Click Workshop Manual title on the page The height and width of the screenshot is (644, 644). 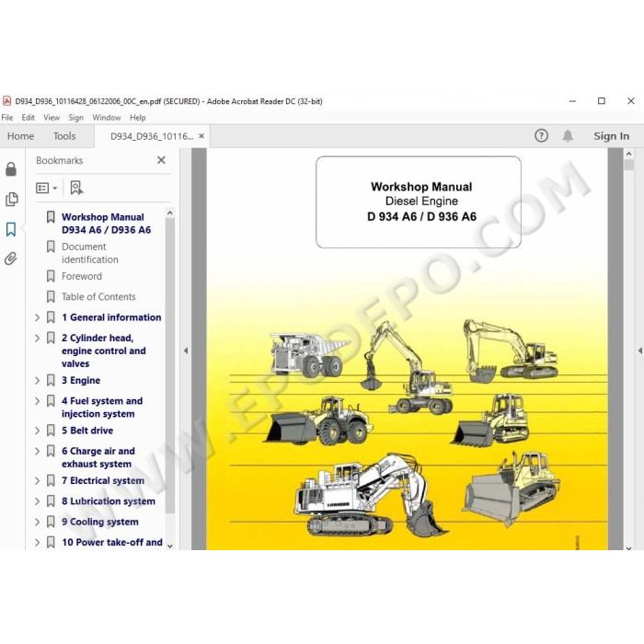pyautogui.click(x=421, y=187)
